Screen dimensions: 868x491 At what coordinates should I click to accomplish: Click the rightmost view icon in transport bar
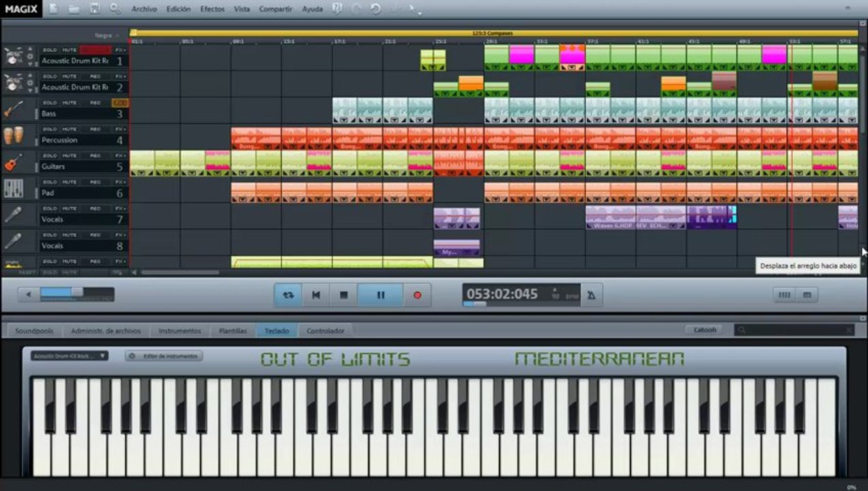tap(807, 295)
